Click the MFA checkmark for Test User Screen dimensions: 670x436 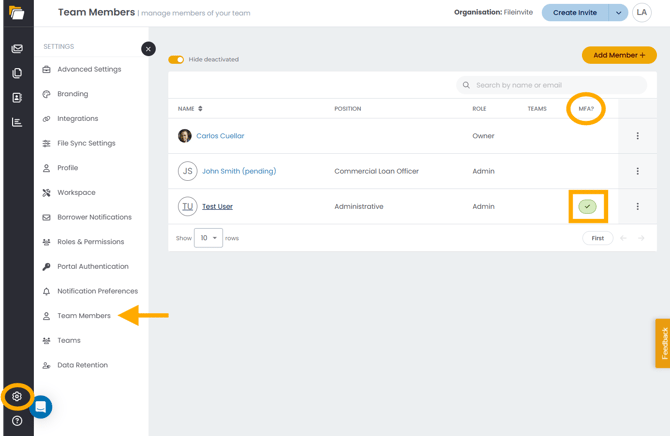tap(588, 207)
